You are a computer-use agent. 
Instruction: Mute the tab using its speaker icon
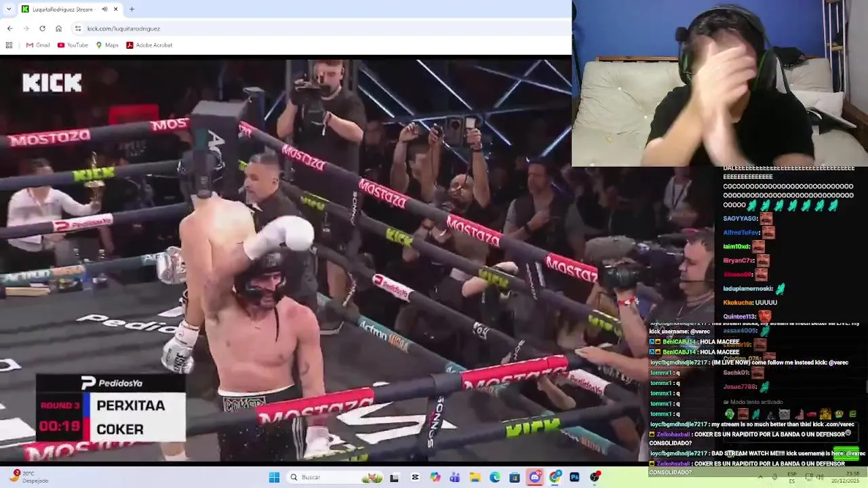coord(104,9)
